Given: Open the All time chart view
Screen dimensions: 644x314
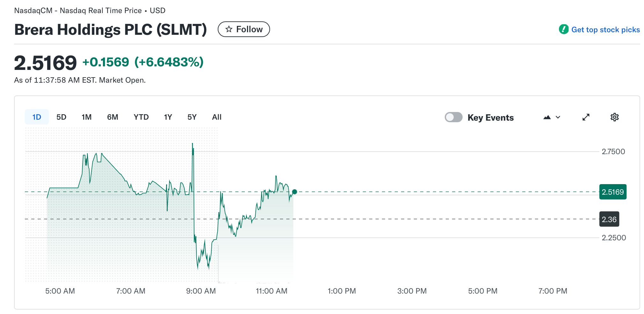Looking at the screenshot, I should pos(216,117).
